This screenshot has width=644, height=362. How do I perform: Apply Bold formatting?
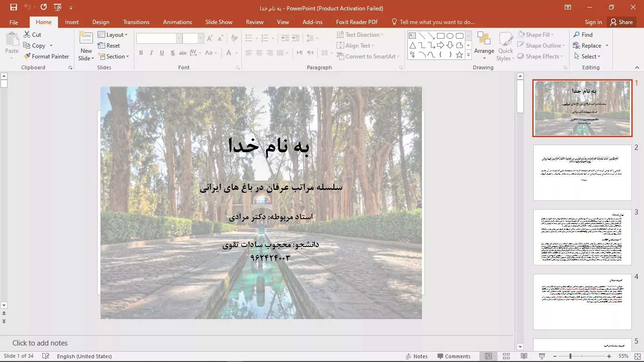pyautogui.click(x=141, y=53)
